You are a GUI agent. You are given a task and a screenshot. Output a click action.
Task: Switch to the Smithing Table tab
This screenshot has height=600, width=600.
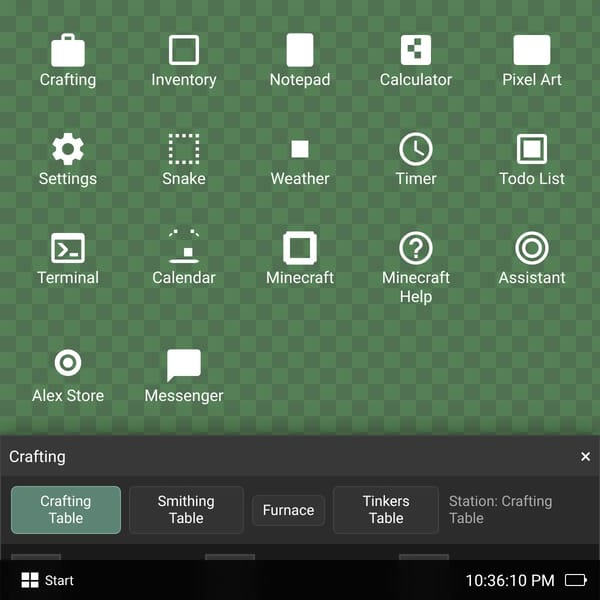click(186, 510)
